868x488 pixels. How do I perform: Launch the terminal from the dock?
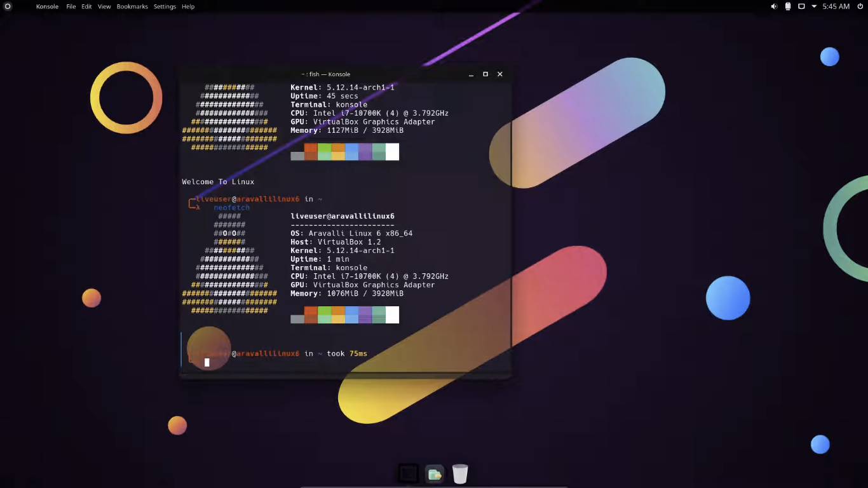[408, 473]
